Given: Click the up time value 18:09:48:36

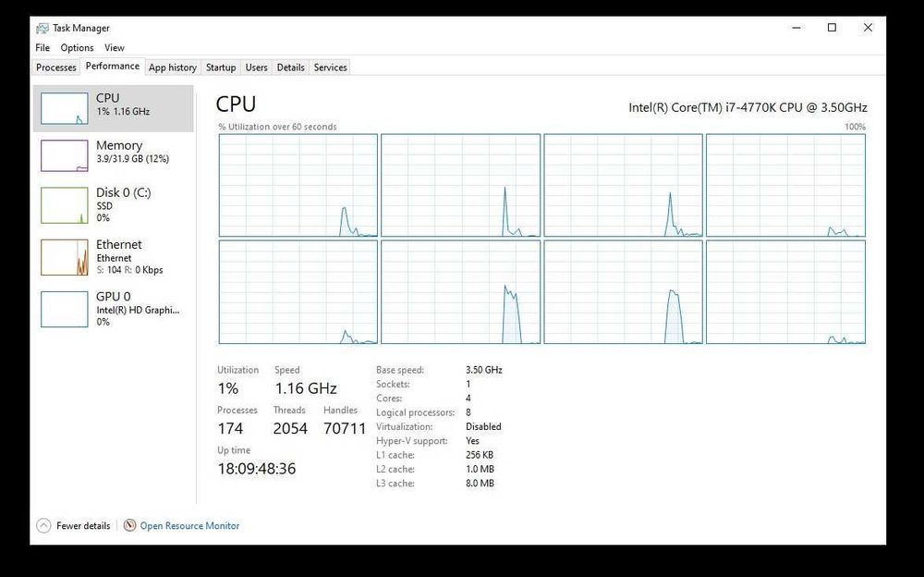Looking at the screenshot, I should coord(257,469).
